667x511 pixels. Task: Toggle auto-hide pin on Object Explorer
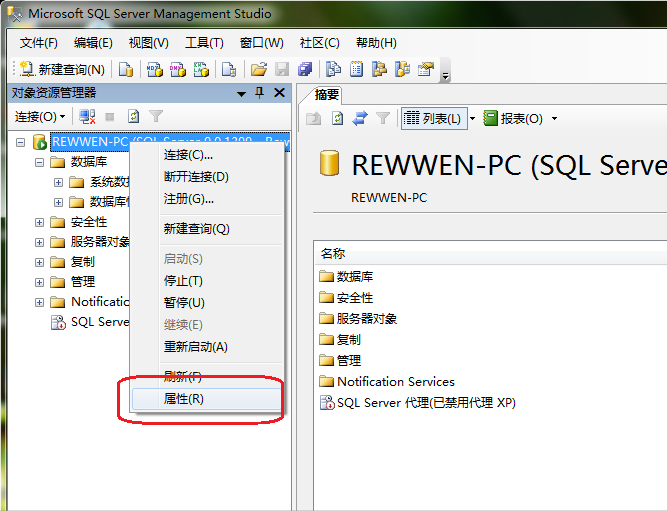[259, 92]
